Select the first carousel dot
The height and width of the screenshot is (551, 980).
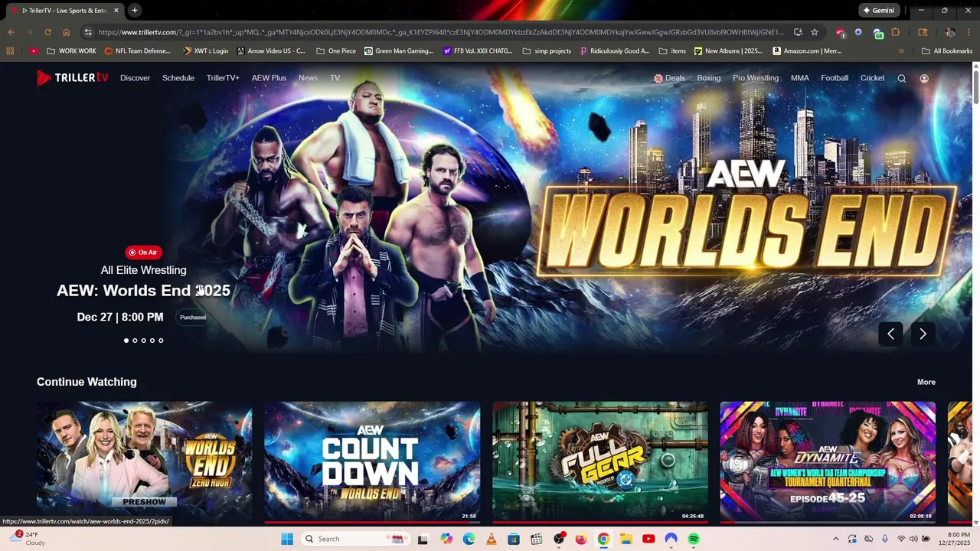click(x=126, y=341)
